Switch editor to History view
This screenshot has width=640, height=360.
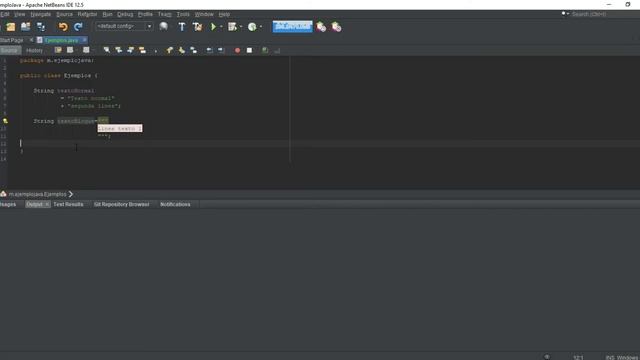[34, 51]
